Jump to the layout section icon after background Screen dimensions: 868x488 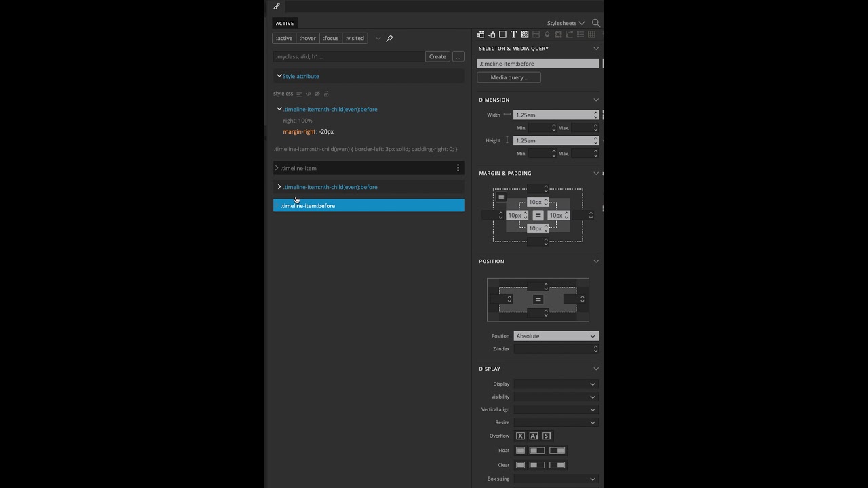coord(536,34)
